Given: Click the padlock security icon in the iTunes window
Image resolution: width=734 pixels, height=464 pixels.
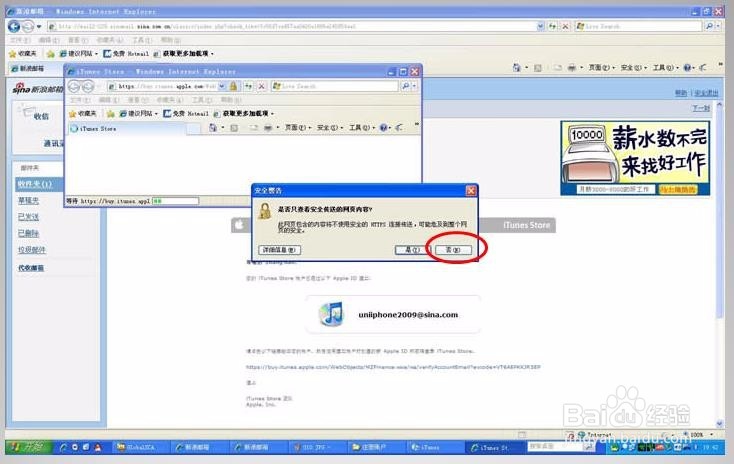Looking at the screenshot, I should pos(233,87).
